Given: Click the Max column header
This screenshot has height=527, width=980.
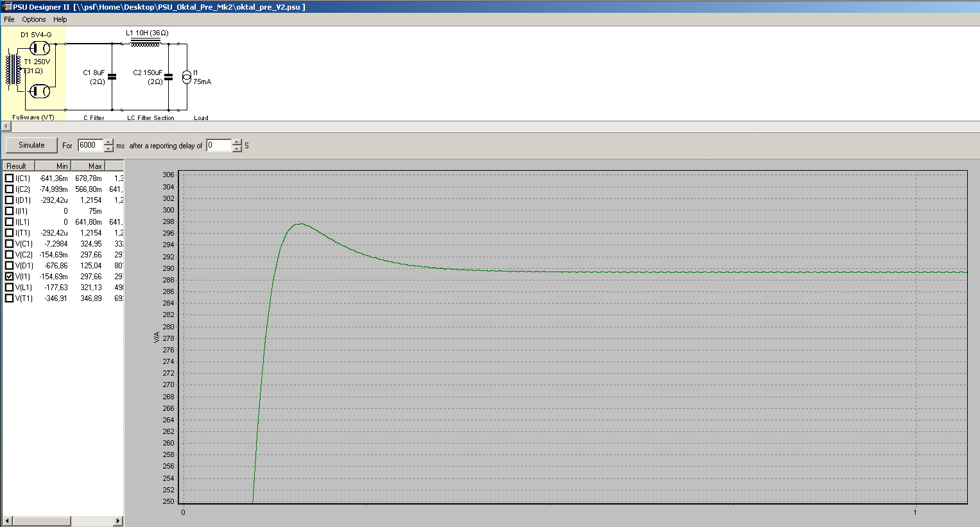Looking at the screenshot, I should [x=88, y=166].
